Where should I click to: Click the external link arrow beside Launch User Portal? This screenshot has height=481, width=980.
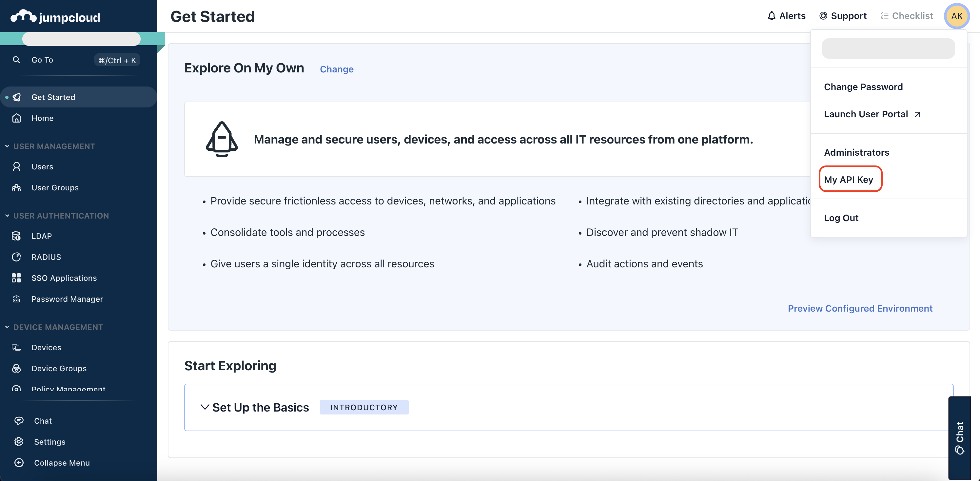[x=918, y=114]
